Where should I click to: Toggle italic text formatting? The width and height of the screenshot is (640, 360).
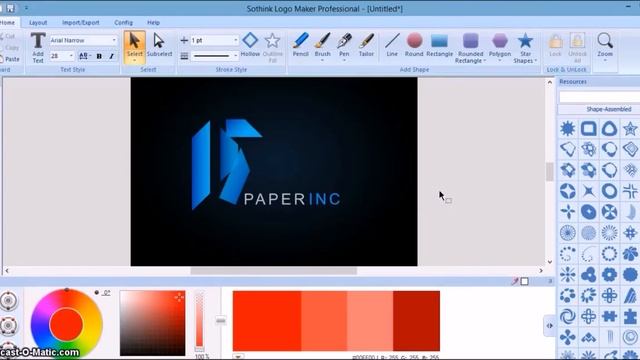(111, 56)
